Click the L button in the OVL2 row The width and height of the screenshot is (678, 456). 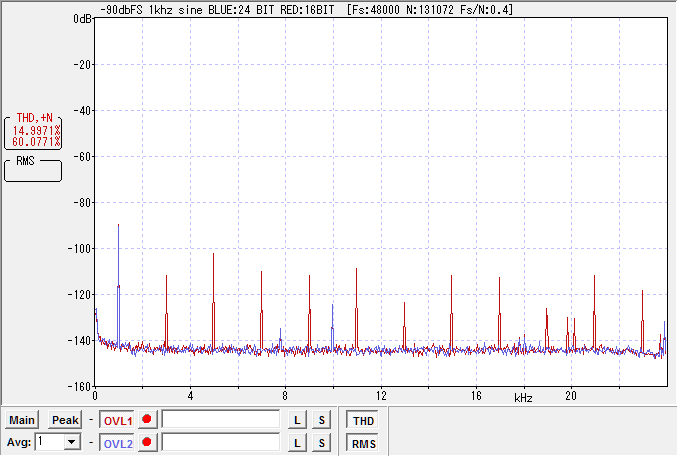click(297, 443)
